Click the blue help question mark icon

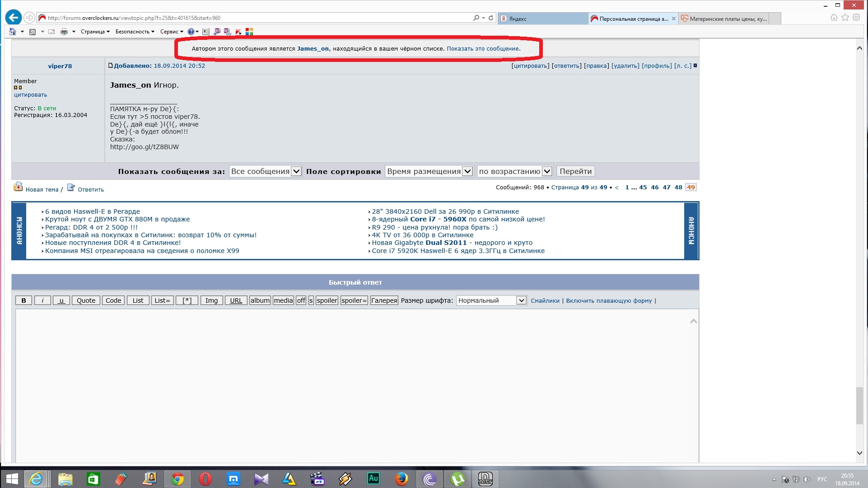click(x=191, y=32)
